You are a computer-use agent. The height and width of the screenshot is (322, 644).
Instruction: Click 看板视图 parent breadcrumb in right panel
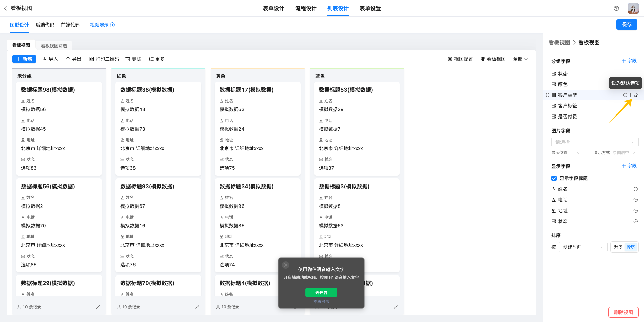coord(559,42)
